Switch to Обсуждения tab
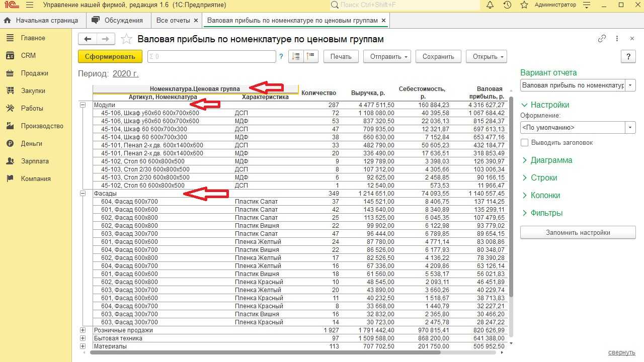The height and width of the screenshot is (362, 644). tap(118, 21)
